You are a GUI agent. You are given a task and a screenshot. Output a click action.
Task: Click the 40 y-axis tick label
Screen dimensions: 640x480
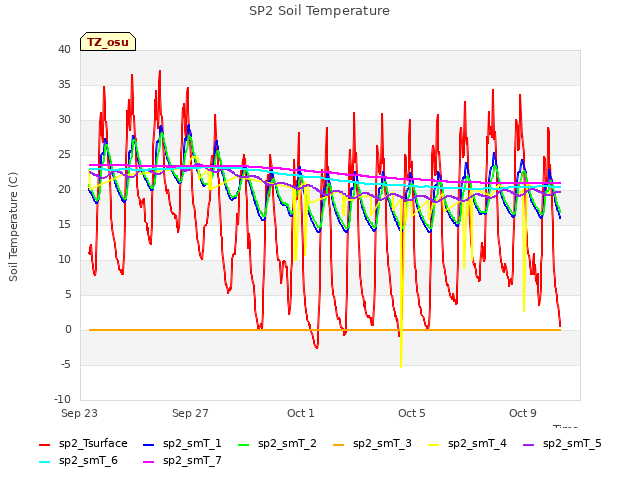64,49
